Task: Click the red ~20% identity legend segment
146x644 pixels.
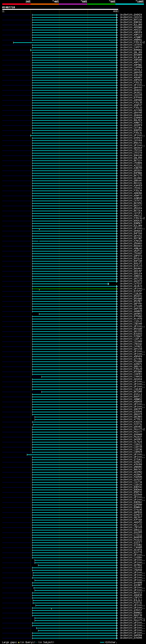Action: [16, 4]
